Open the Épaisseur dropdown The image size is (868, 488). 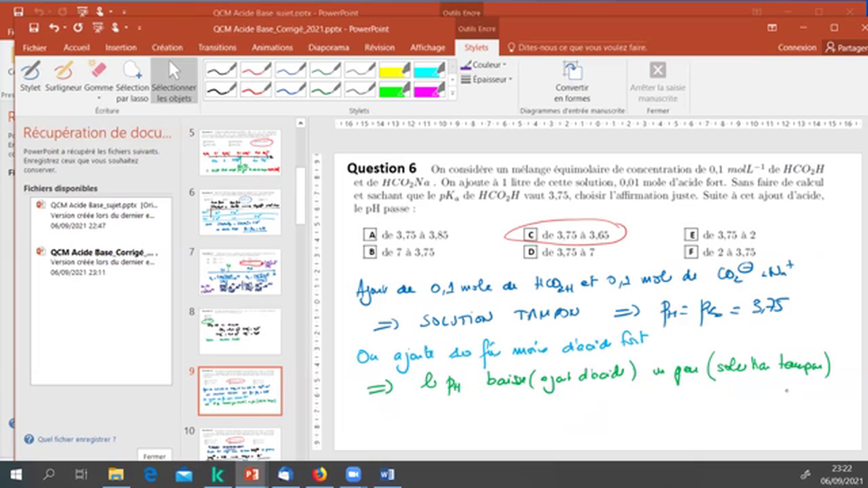click(486, 79)
